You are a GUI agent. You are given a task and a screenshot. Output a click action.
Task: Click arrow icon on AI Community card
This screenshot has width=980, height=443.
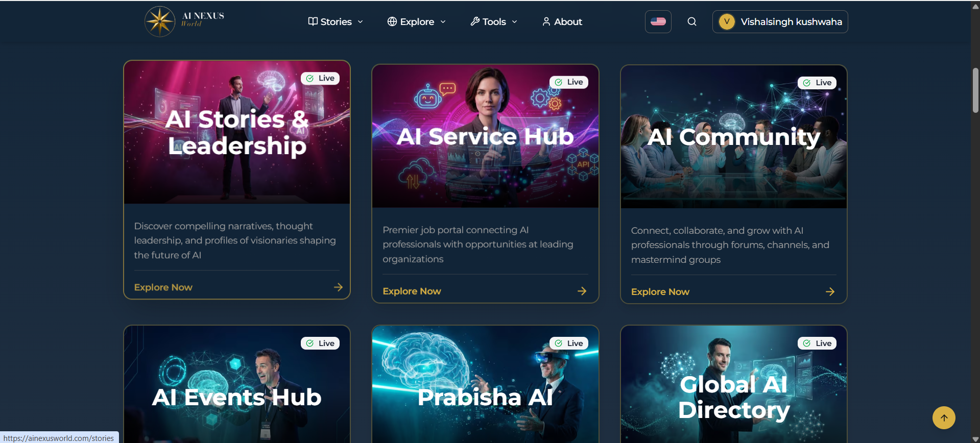[830, 291]
